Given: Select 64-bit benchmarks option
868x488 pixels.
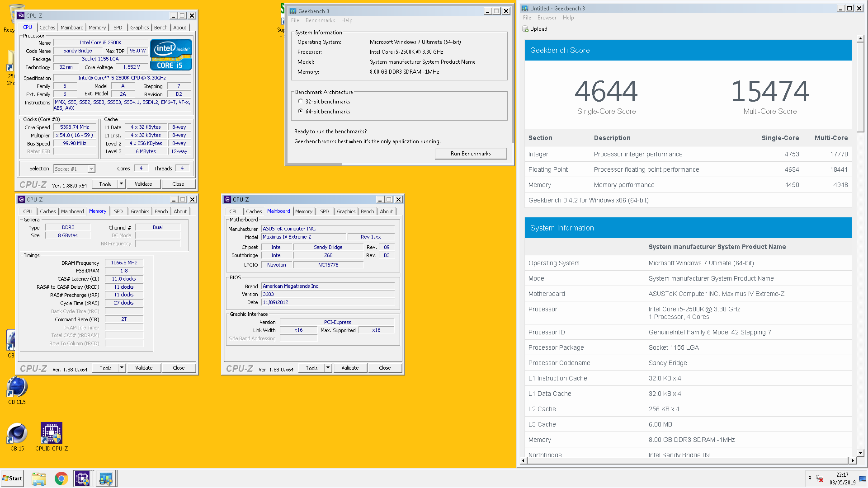Looking at the screenshot, I should coord(301,111).
